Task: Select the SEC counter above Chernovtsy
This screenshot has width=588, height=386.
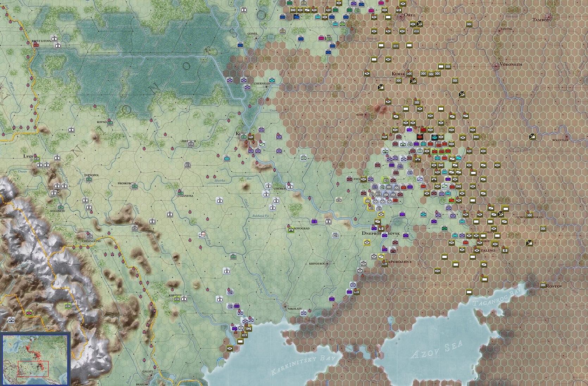Action: coord(89,236)
